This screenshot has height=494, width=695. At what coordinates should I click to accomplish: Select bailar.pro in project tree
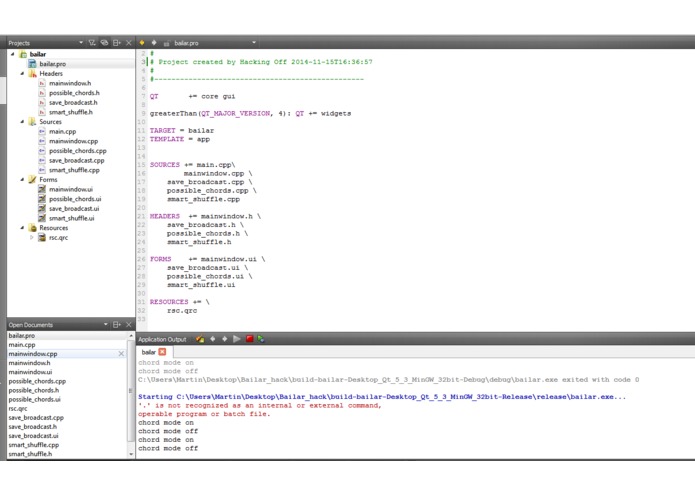coord(52,64)
